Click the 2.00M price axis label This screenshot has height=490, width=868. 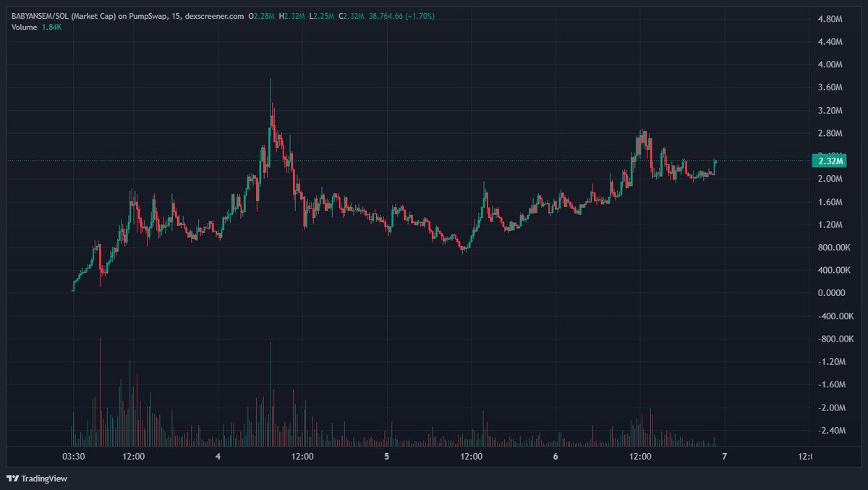[830, 179]
